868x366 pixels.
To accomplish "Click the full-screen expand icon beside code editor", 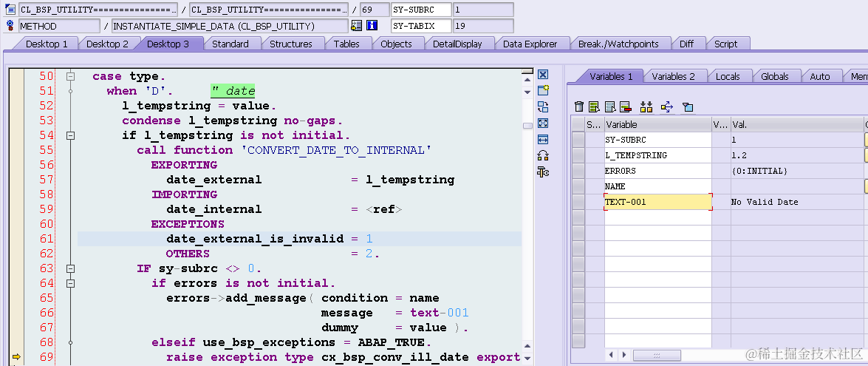I will coord(543,123).
